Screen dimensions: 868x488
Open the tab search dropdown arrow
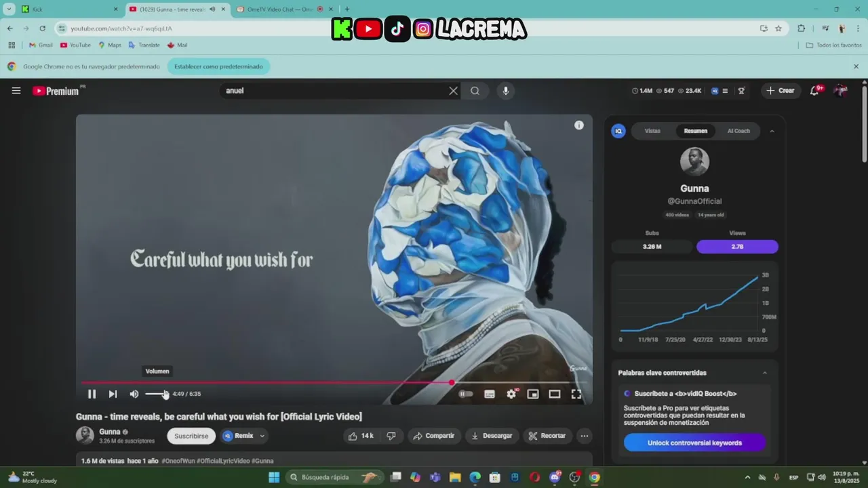coord(9,9)
